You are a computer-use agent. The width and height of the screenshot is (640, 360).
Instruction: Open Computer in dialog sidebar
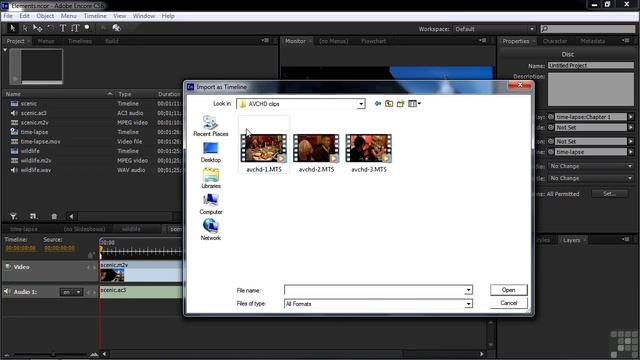(x=211, y=204)
